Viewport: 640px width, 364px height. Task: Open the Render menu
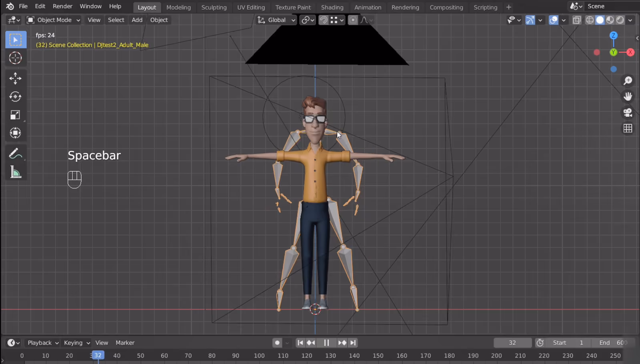pos(62,6)
